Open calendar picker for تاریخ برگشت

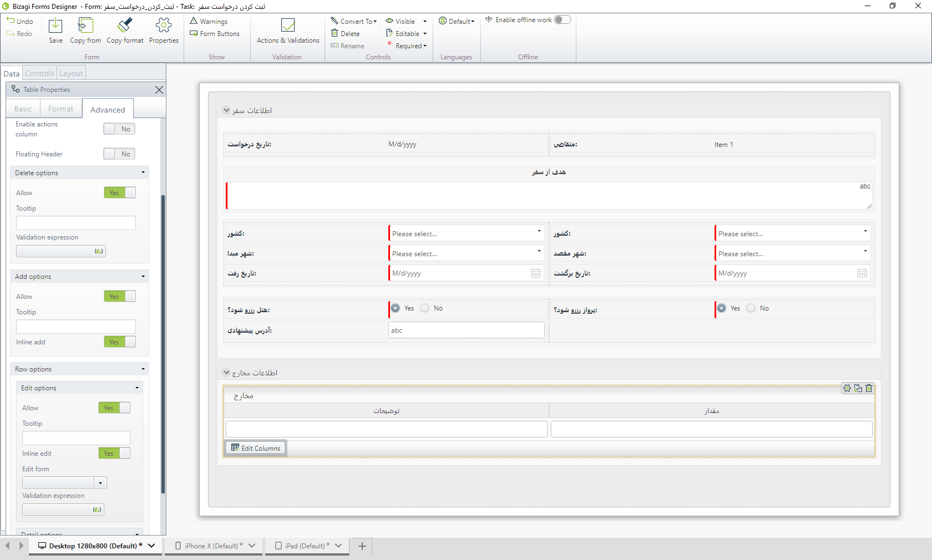862,273
